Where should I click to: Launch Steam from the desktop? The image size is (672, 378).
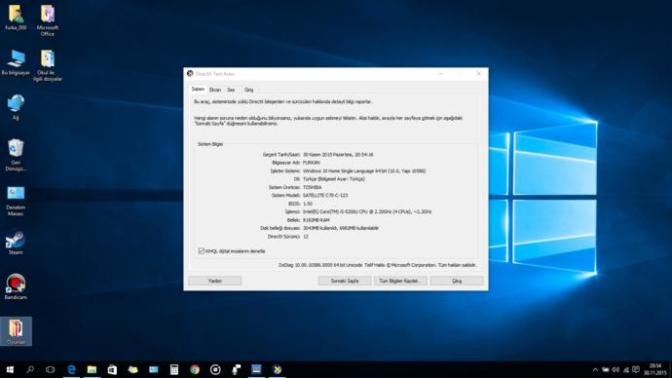point(16,243)
